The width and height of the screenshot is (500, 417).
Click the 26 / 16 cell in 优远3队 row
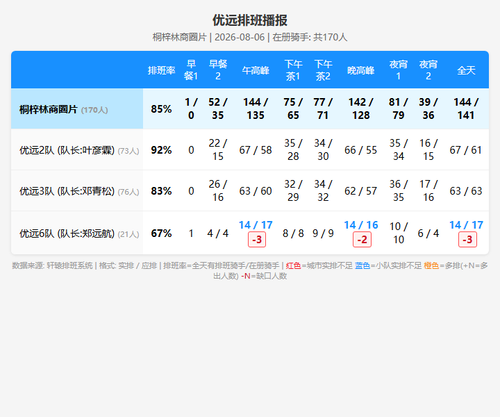pos(218,191)
